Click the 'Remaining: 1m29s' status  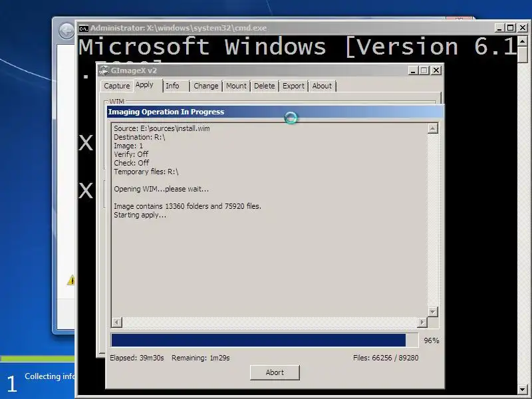201,358
